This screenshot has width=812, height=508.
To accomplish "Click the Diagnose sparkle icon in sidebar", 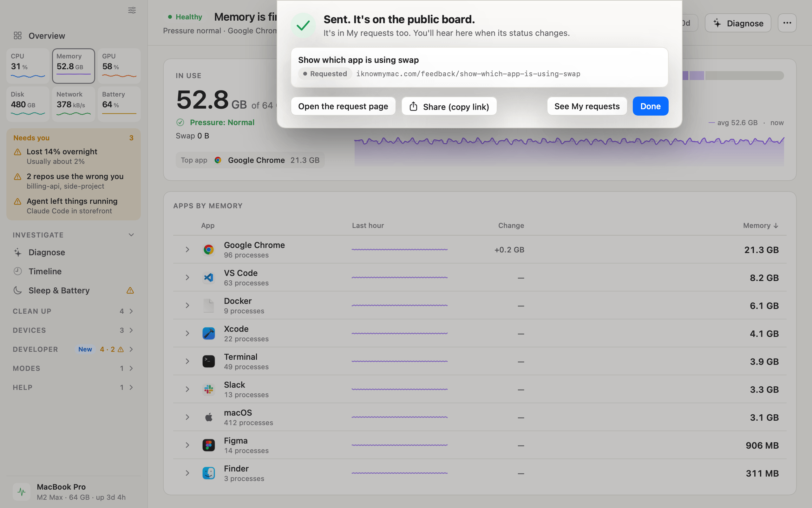I will pyautogui.click(x=18, y=252).
